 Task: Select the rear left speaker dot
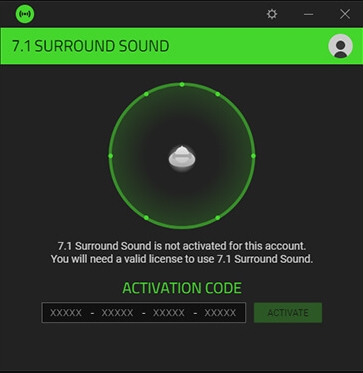point(146,218)
